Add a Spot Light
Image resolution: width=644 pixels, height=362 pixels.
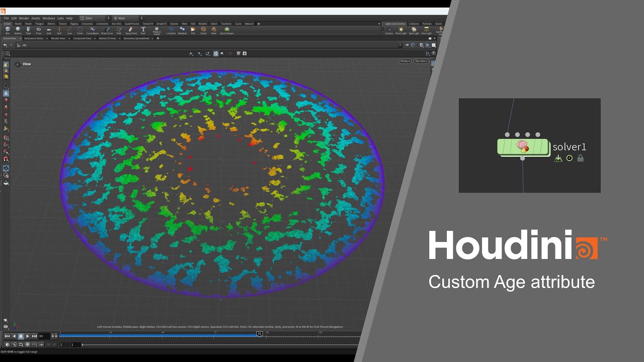[414, 31]
